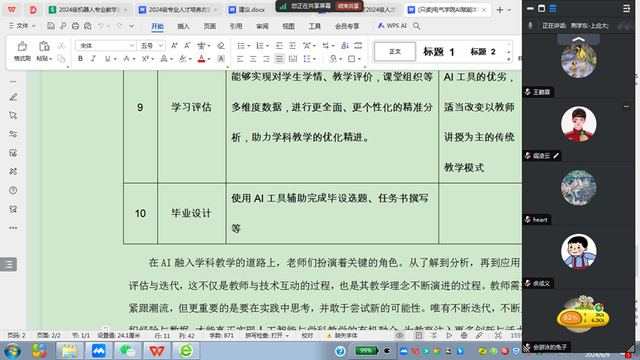Open the document outline panel button
Screen dimensions: 640x360
[x=9, y=264]
